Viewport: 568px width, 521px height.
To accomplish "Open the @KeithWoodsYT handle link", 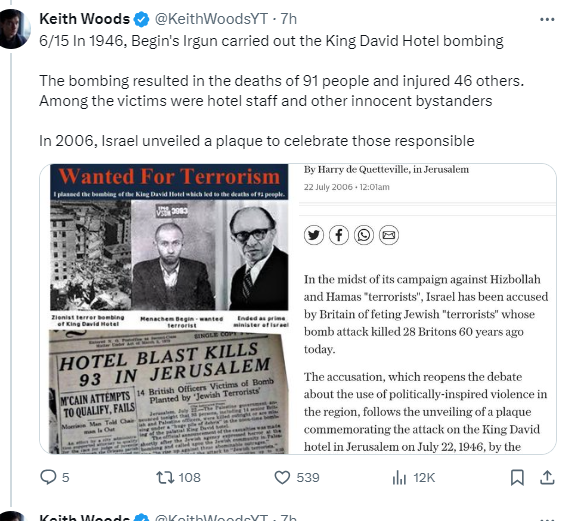I will coord(211,19).
